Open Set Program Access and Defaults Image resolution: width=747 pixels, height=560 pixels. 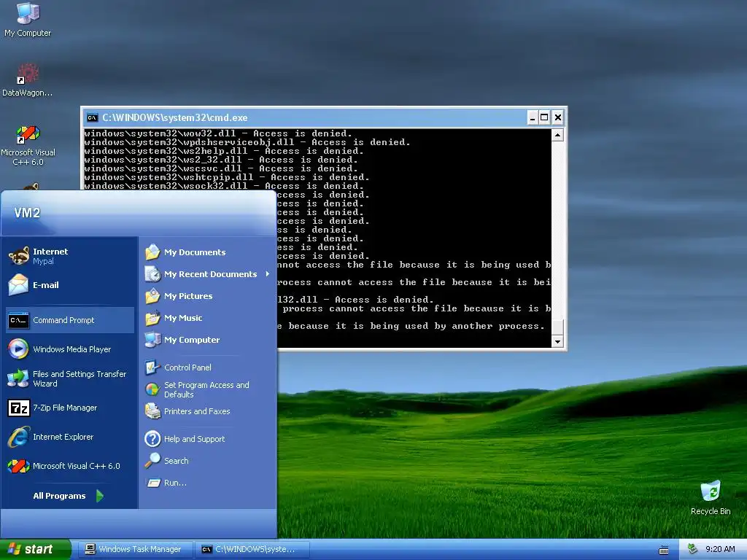pos(207,389)
